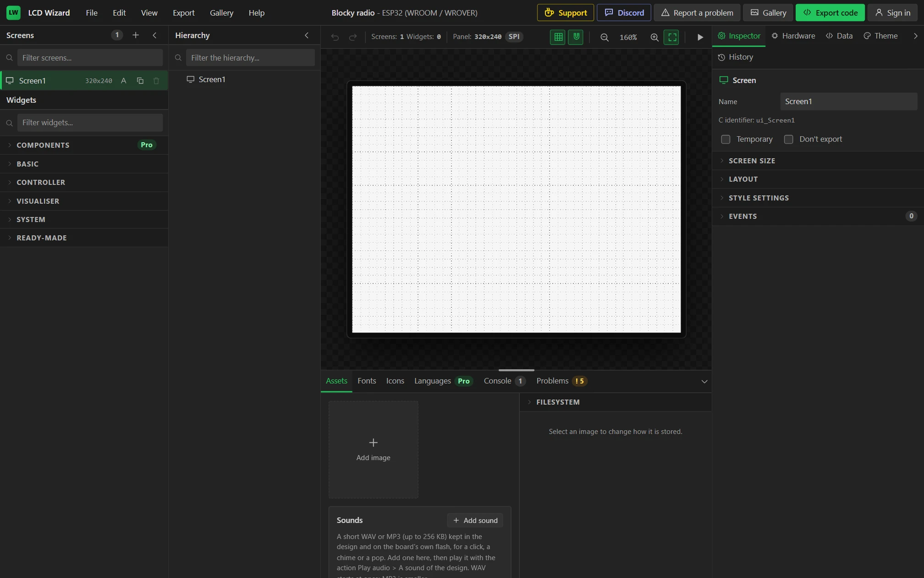
Task: Click the Add image tile
Action: click(x=373, y=450)
